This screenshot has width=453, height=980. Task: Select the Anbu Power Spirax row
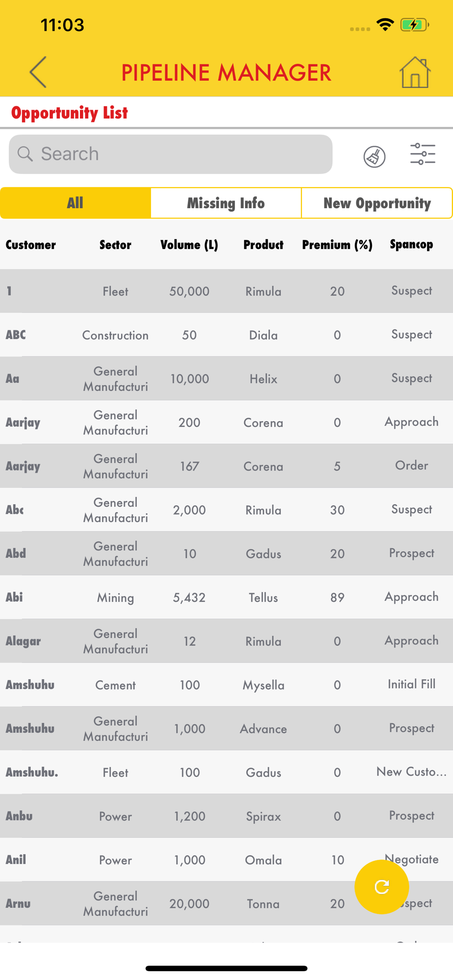coord(226,816)
